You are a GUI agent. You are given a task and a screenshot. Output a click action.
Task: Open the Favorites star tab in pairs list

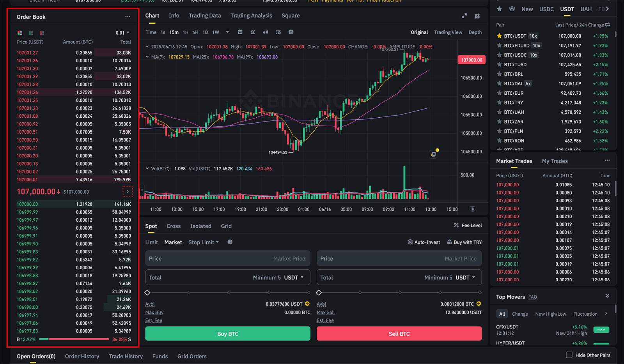tap(499, 9)
